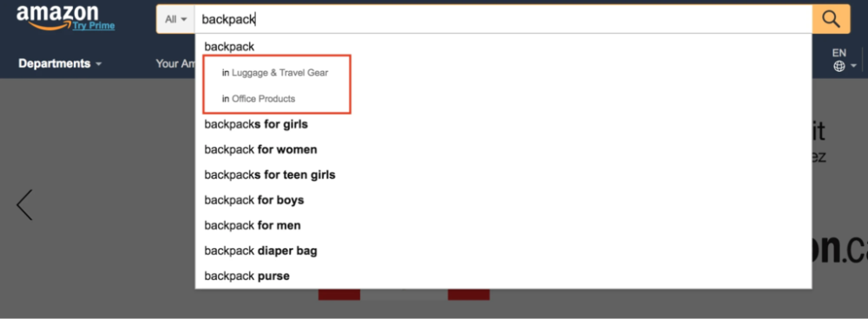Screen dimensions: 868x319
Task: Open the All search category dropdown
Action: point(176,19)
